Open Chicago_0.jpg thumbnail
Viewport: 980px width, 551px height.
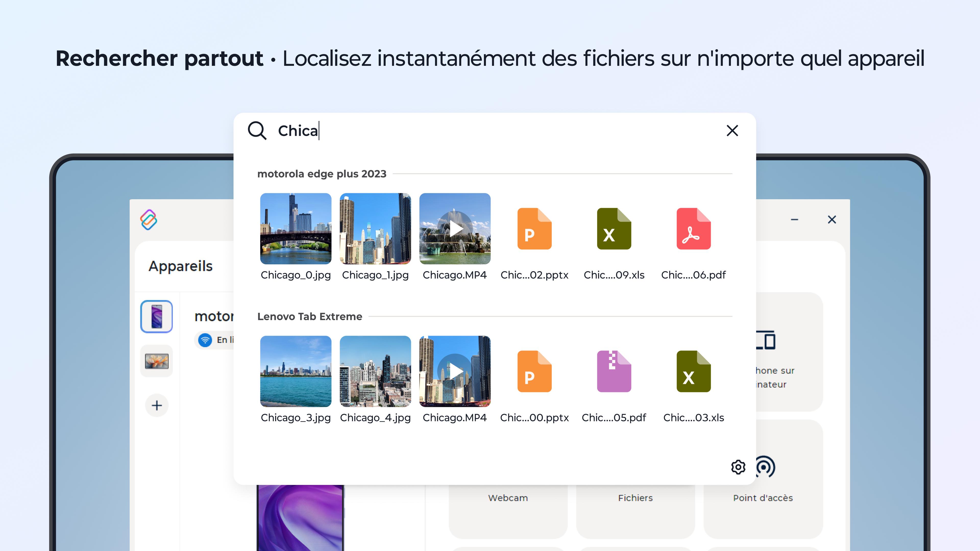coord(296,229)
